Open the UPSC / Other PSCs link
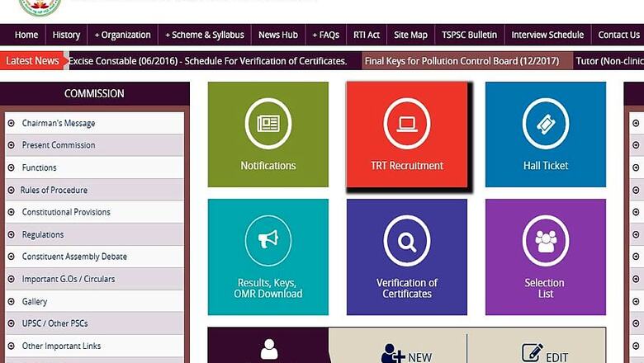 click(x=57, y=323)
